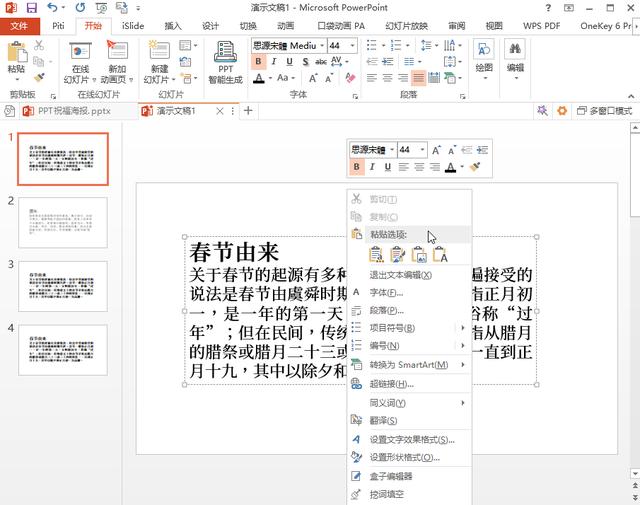The width and height of the screenshot is (640, 505).
Task: Click the Underline icon in ribbon
Action: pos(289,62)
